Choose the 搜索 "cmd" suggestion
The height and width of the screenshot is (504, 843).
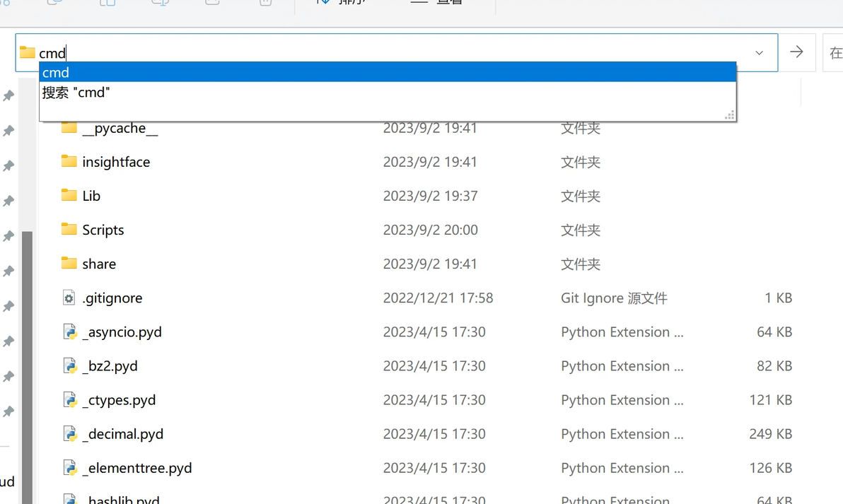click(x=76, y=93)
